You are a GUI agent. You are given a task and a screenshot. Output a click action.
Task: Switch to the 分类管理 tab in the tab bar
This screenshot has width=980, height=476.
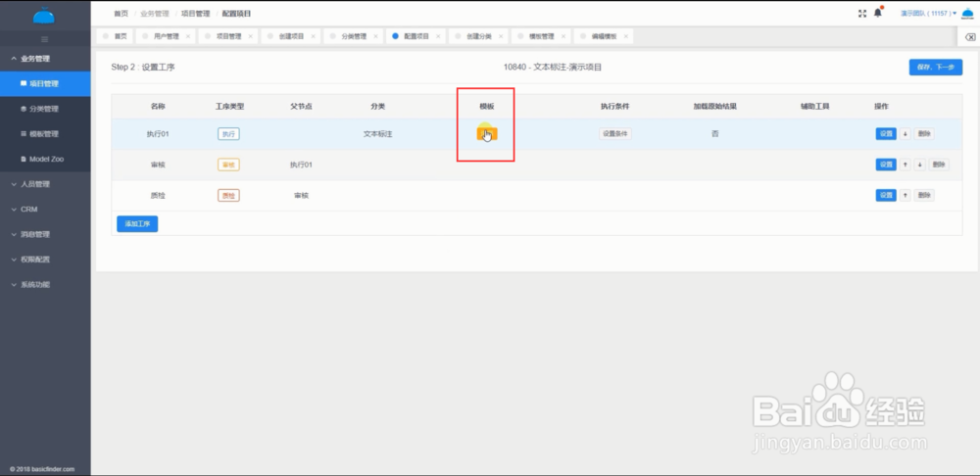pos(353,36)
